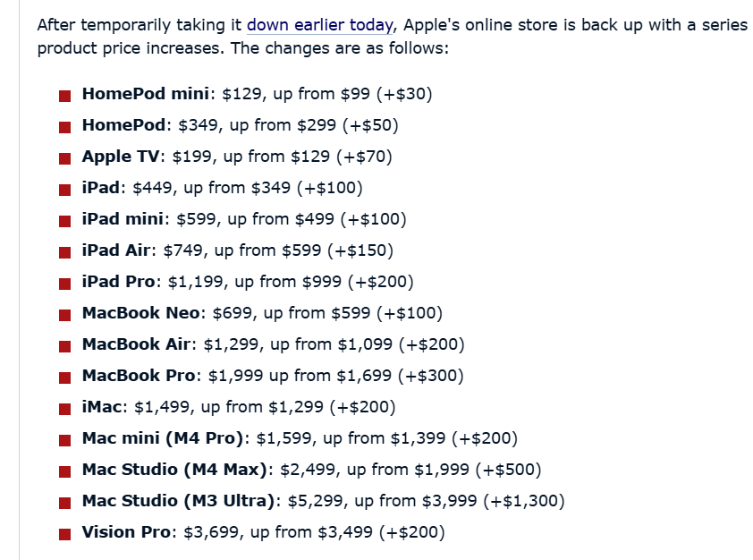Click the red bullet beside iPad Pro
753x560 pixels.
64,284
